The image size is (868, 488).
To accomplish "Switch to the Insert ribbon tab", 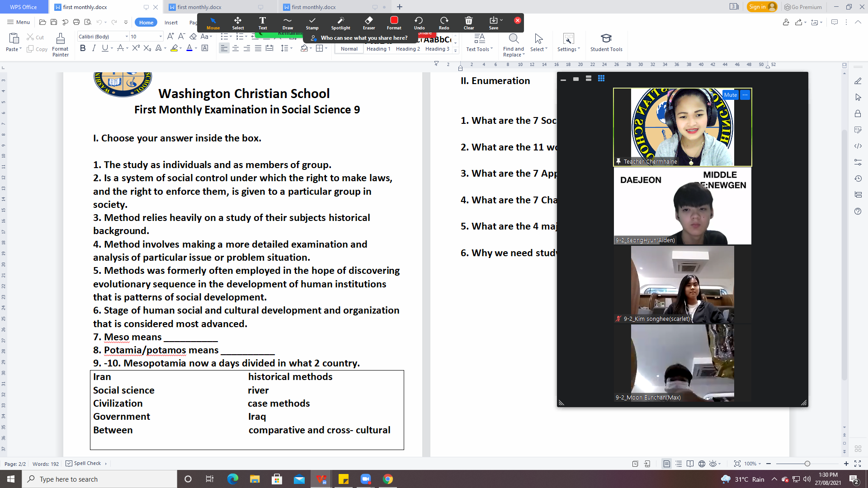I will tap(171, 23).
